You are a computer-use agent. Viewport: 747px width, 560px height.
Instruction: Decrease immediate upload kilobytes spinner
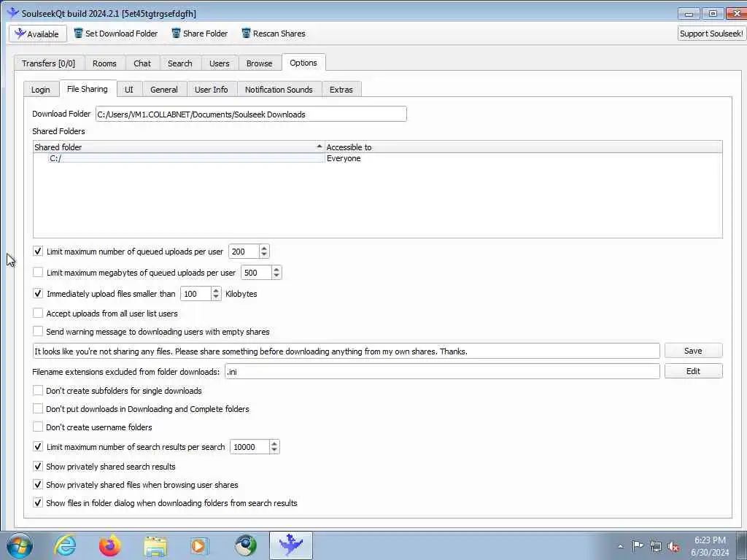point(216,297)
